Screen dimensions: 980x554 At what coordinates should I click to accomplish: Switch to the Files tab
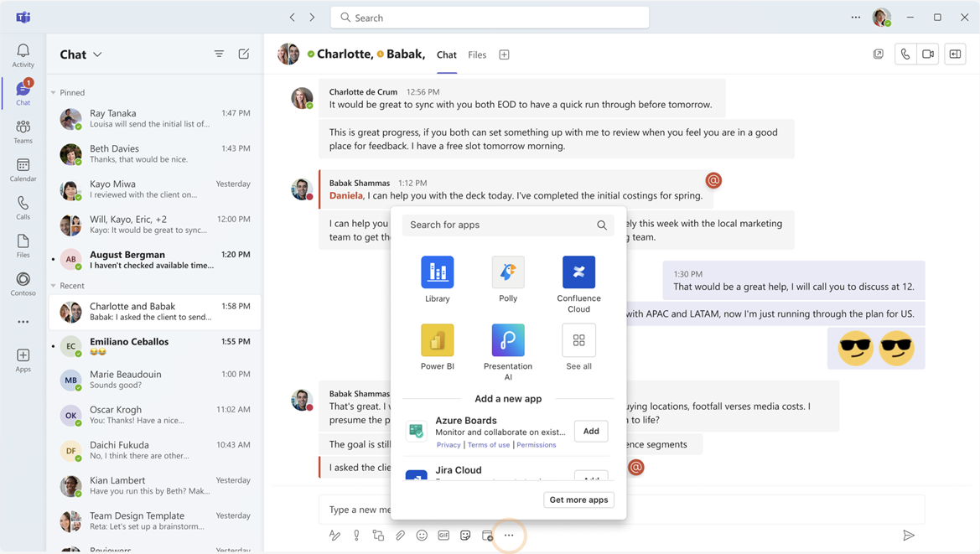point(477,55)
